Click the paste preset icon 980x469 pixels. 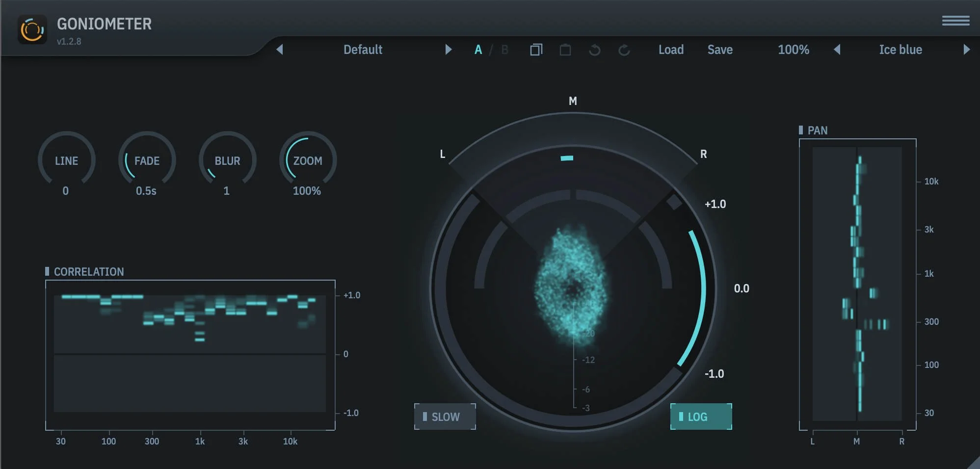[x=565, y=50]
